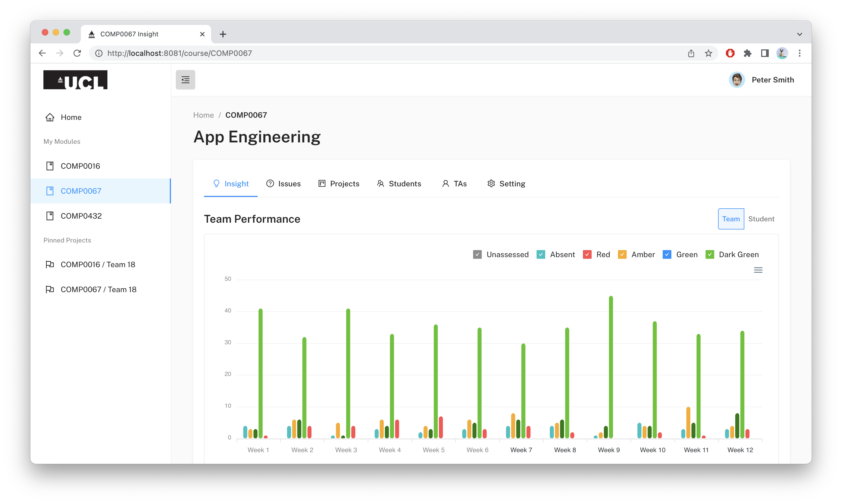Open the COMP0016 module

pyautogui.click(x=100, y=166)
